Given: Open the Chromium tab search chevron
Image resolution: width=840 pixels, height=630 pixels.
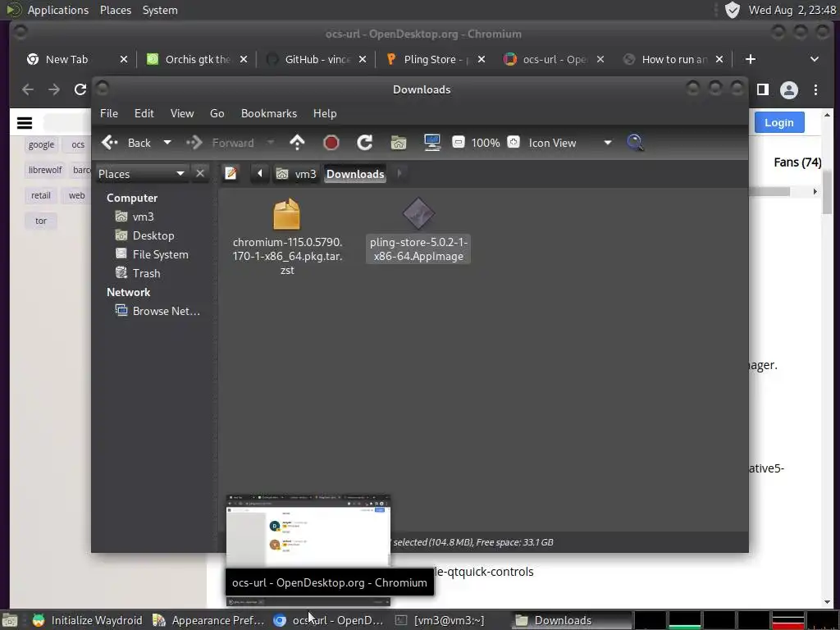Looking at the screenshot, I should point(815,59).
